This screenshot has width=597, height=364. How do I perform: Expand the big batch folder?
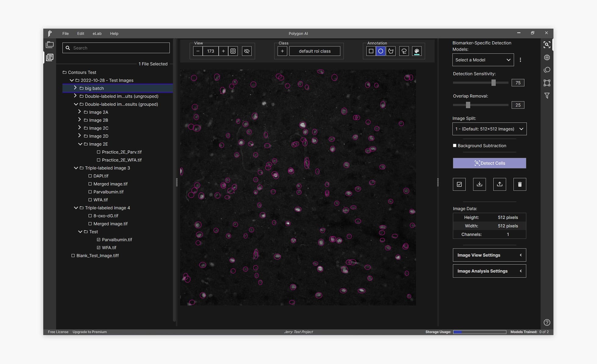(x=75, y=88)
